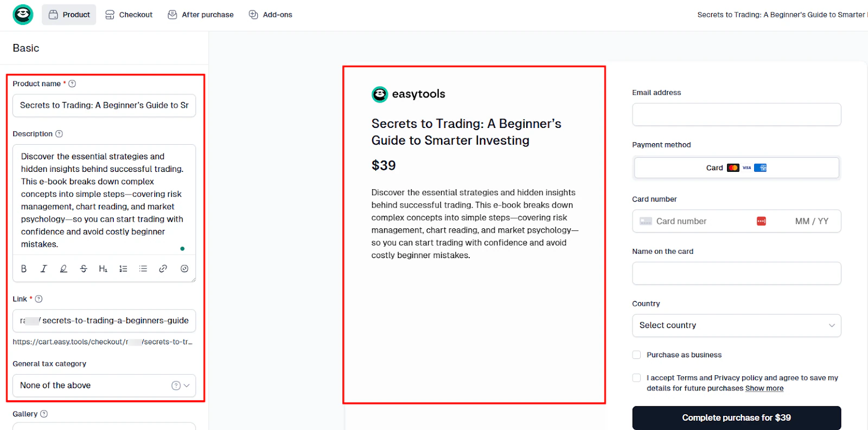Click the tax category help icon

[176, 386]
